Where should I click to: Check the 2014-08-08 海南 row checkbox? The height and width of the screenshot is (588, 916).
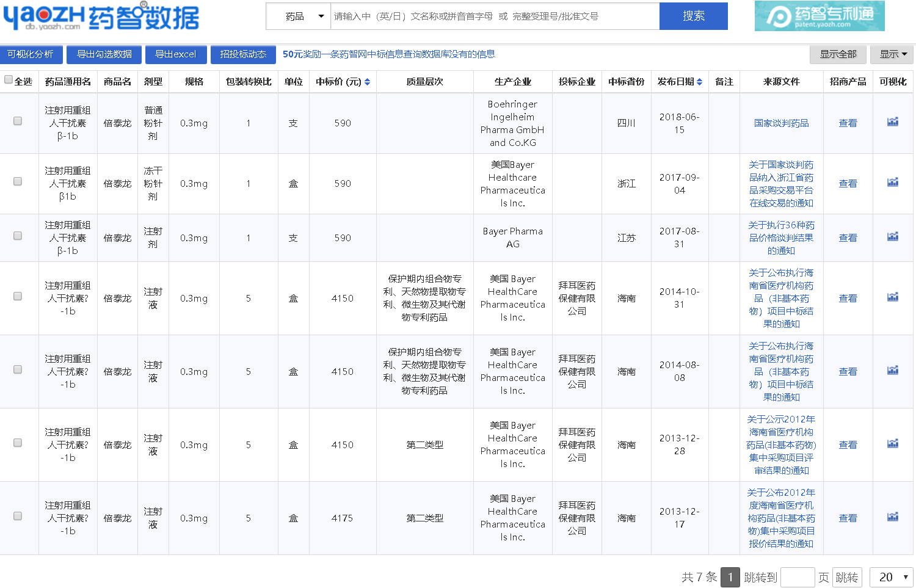18,369
